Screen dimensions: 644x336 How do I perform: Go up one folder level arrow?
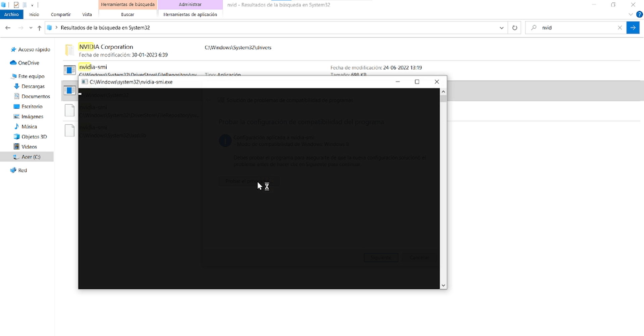pyautogui.click(x=40, y=28)
